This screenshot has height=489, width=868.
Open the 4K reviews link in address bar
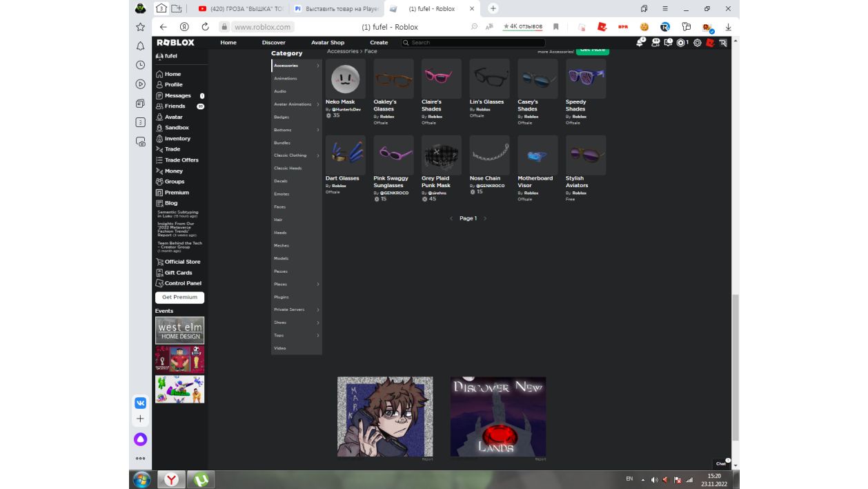click(522, 27)
